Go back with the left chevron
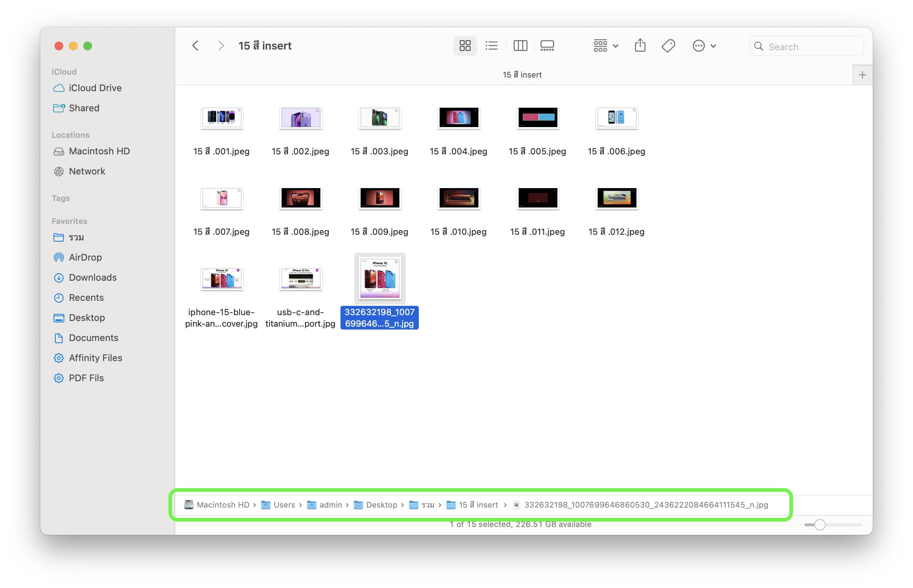Screen dimensions: 913x588 (x=195, y=46)
